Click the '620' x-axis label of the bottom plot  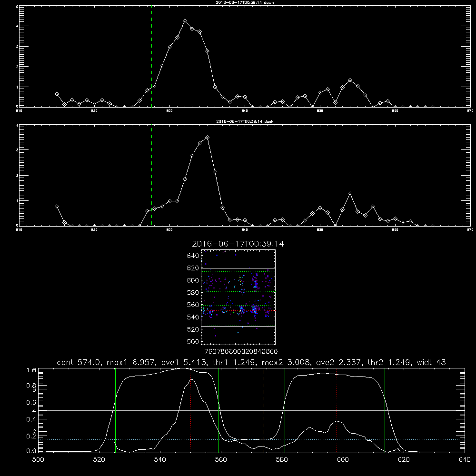(404, 460)
